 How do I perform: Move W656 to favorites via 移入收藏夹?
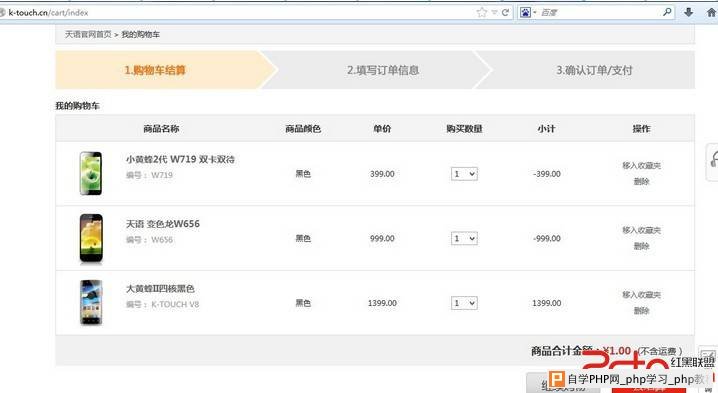pyautogui.click(x=641, y=230)
